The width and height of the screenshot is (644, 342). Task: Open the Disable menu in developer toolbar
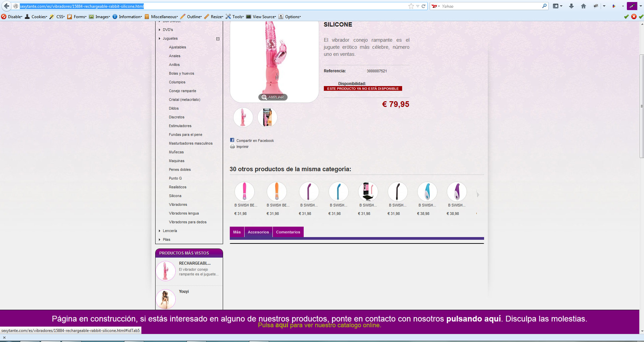pos(12,16)
